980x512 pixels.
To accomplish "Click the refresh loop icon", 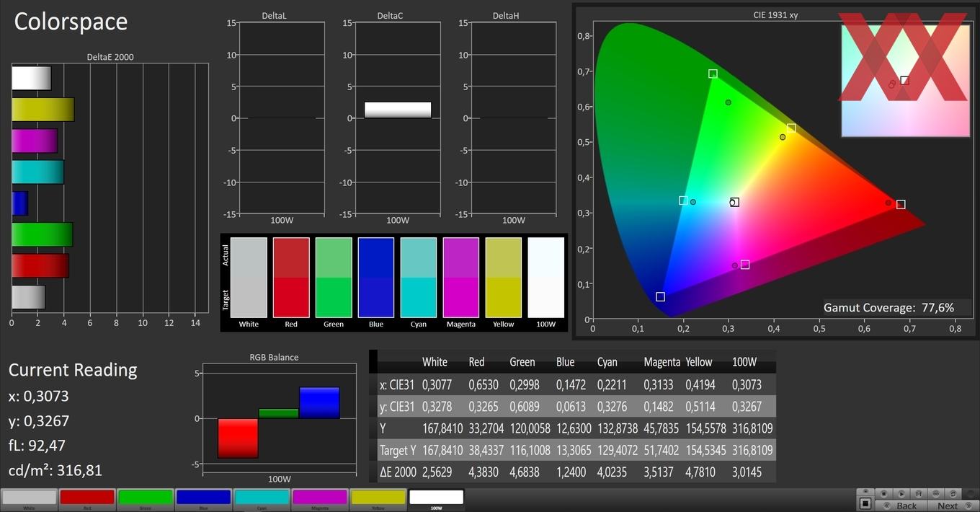I will 953,494.
